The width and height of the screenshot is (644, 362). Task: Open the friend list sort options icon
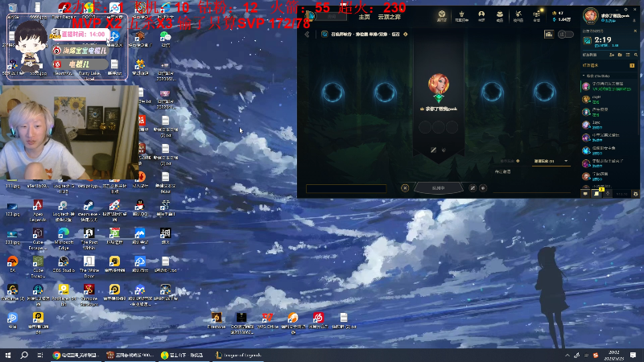coord(628,55)
